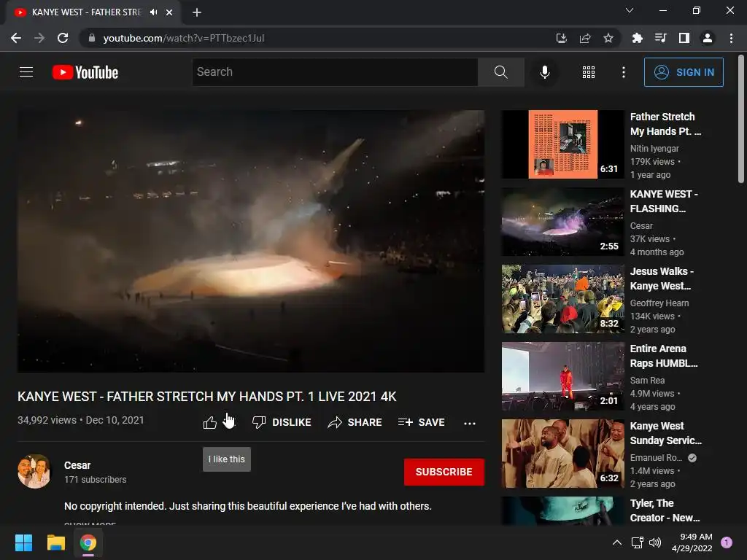Open Kanye West Sunday Service thumbnail
Viewport: 747px width, 560px height.
point(562,454)
